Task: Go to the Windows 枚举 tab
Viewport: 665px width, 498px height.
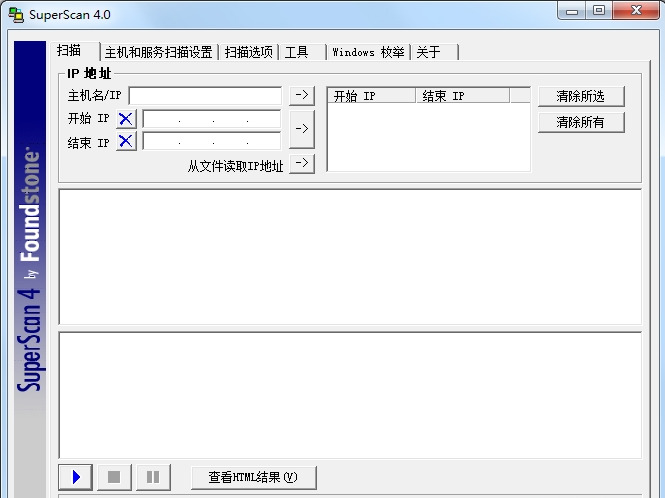Action: click(x=368, y=52)
